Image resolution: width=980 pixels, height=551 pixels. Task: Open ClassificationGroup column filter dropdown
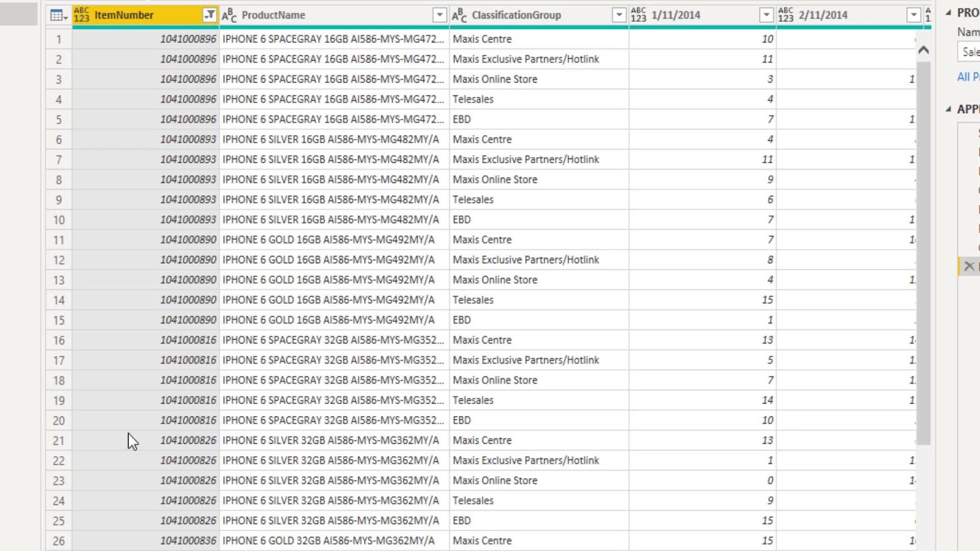click(619, 15)
